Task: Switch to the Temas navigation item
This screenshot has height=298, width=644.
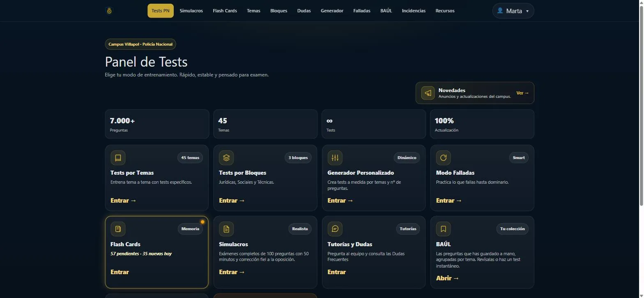Action: pyautogui.click(x=253, y=11)
